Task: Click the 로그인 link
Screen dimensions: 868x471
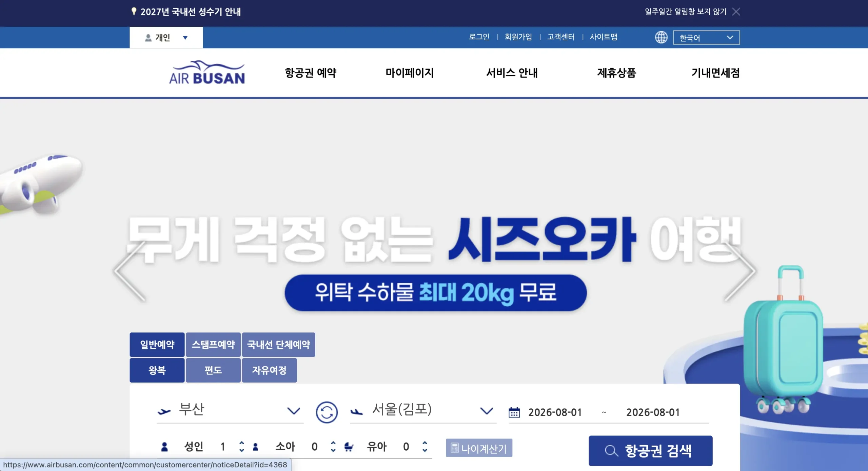Action: point(479,37)
